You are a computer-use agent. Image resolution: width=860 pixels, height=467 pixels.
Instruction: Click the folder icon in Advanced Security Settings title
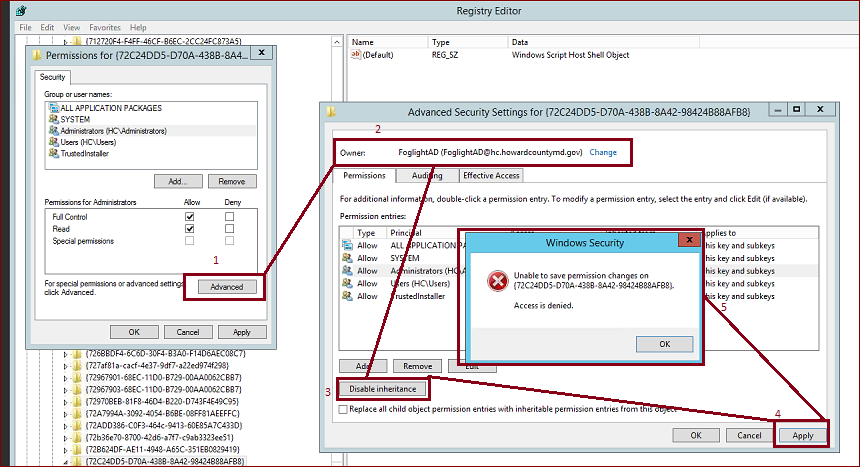[331, 112]
